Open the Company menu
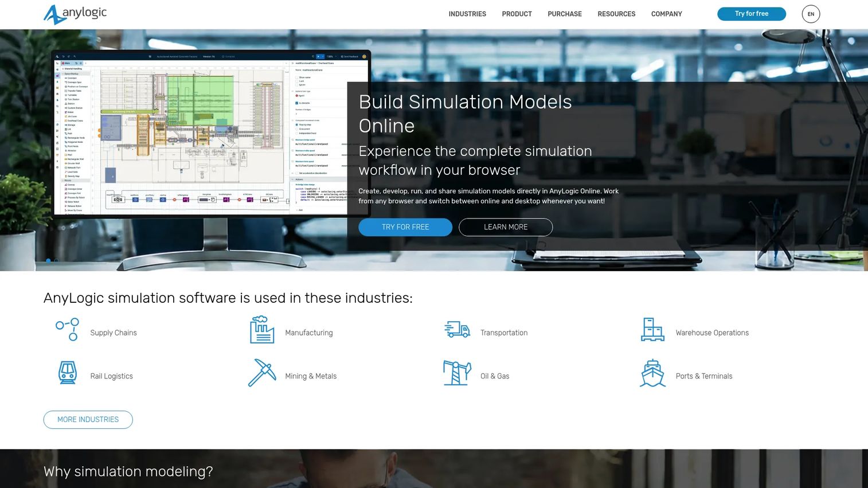The image size is (868, 488). (666, 14)
